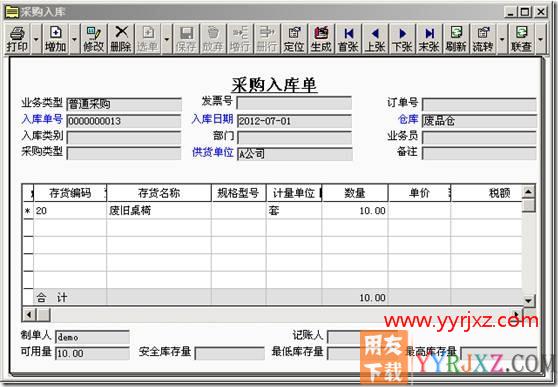The image size is (558, 387).
Task: Click the 流转 toolbar icon
Action: click(483, 39)
